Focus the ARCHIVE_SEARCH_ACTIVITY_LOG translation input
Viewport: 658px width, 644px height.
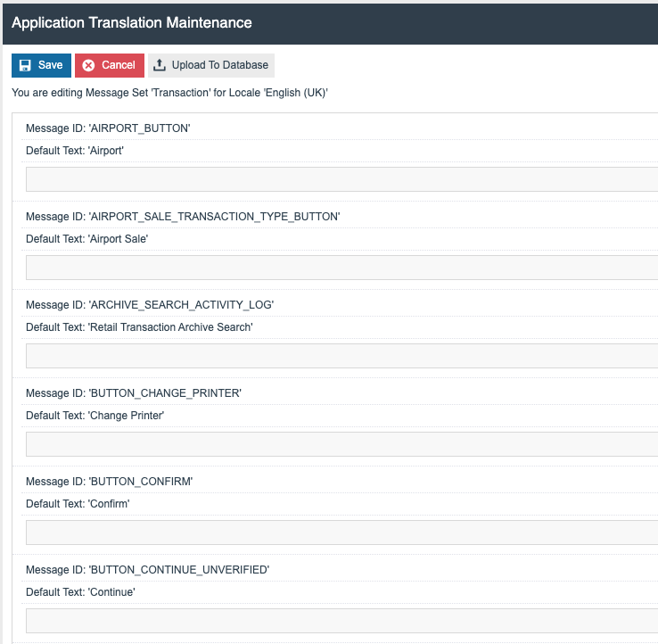pyautogui.click(x=341, y=356)
